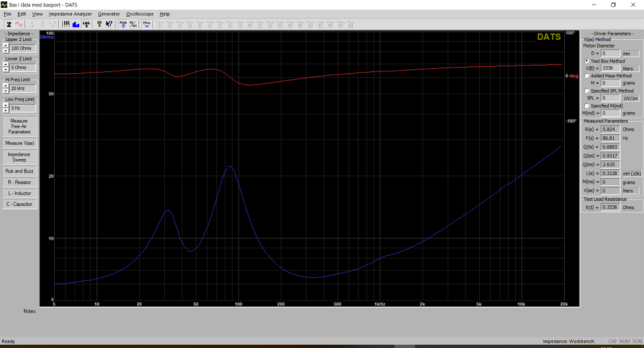Image resolution: width=644 pixels, height=348 pixels.
Task: Open the Edit menu
Action: [x=22, y=14]
